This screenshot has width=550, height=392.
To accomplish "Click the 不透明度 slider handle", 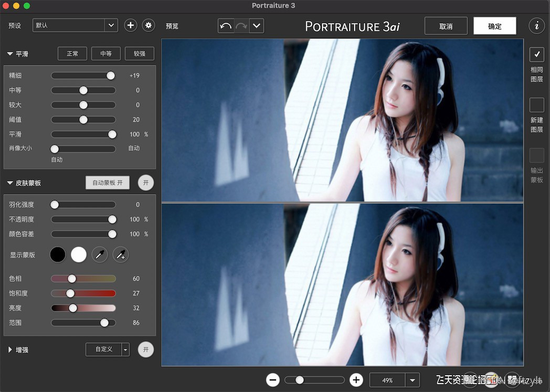I will pos(112,219).
